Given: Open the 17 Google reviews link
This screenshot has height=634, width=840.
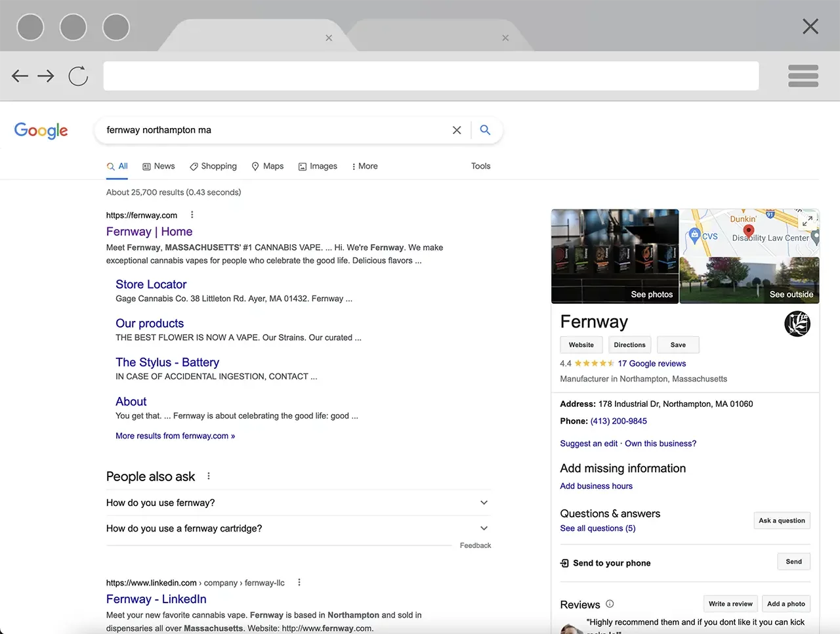Looking at the screenshot, I should coord(652,364).
